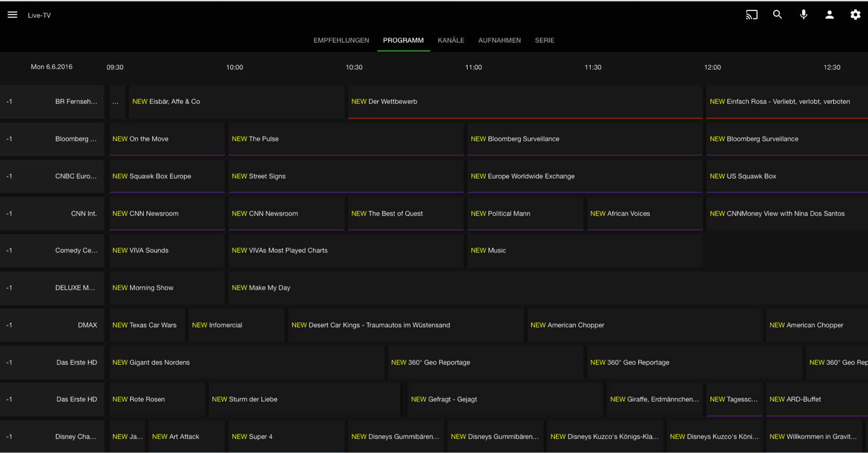Open the Political Mann program

coord(525,214)
